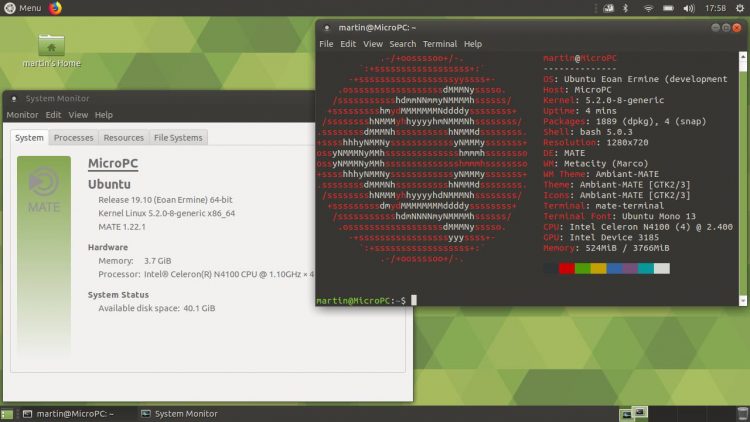Click the 17:58 clock in the panel
Screen dimensions: 750x422
(x=715, y=8)
